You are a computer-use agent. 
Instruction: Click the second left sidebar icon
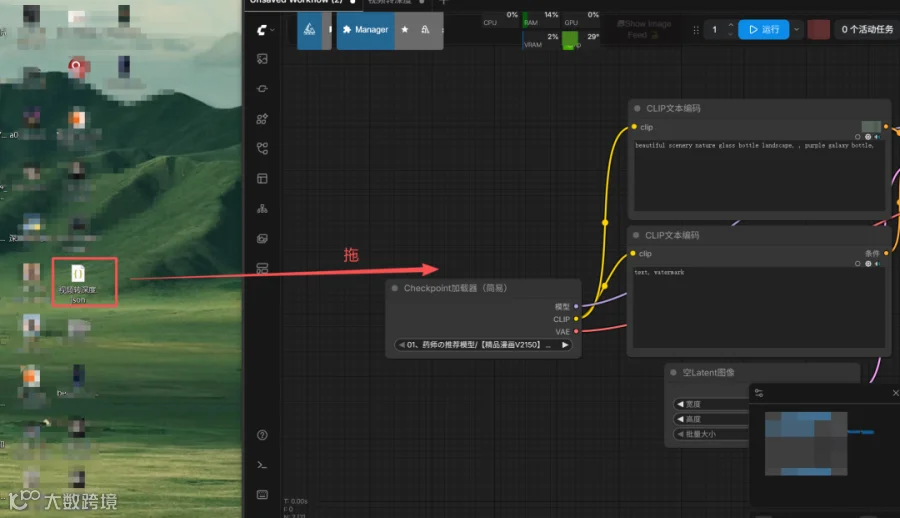(262, 89)
